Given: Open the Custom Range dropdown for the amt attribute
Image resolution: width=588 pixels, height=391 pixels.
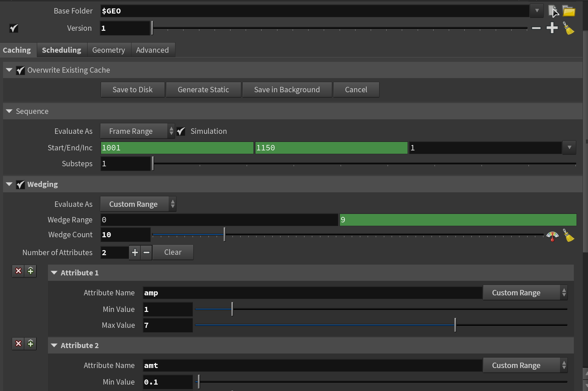Looking at the screenshot, I should 525,365.
